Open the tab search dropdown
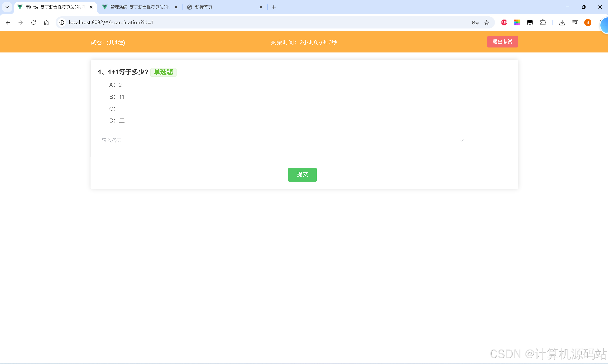608x364 pixels. 7,7
